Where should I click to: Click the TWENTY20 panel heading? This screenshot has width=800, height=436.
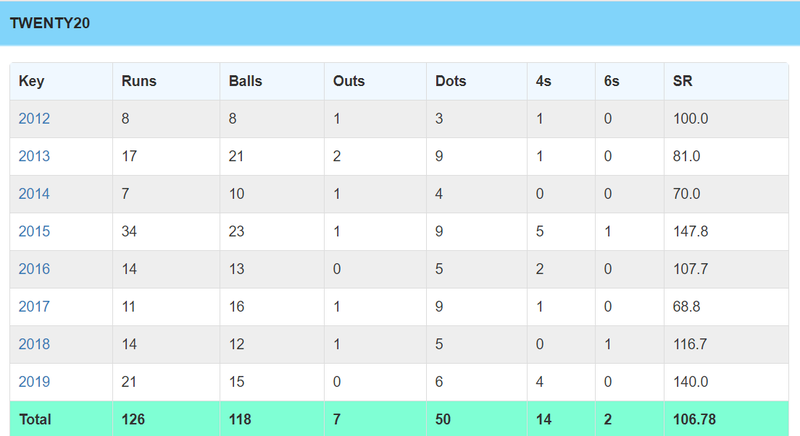pyautogui.click(x=50, y=23)
